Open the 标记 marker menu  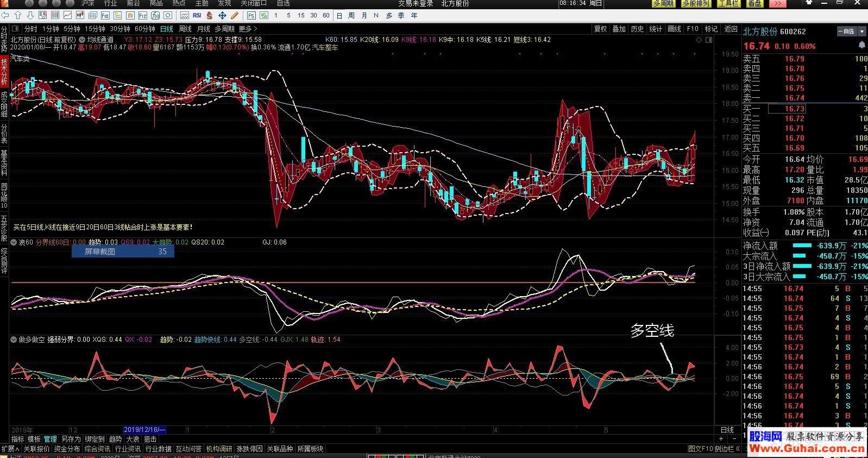[711, 29]
